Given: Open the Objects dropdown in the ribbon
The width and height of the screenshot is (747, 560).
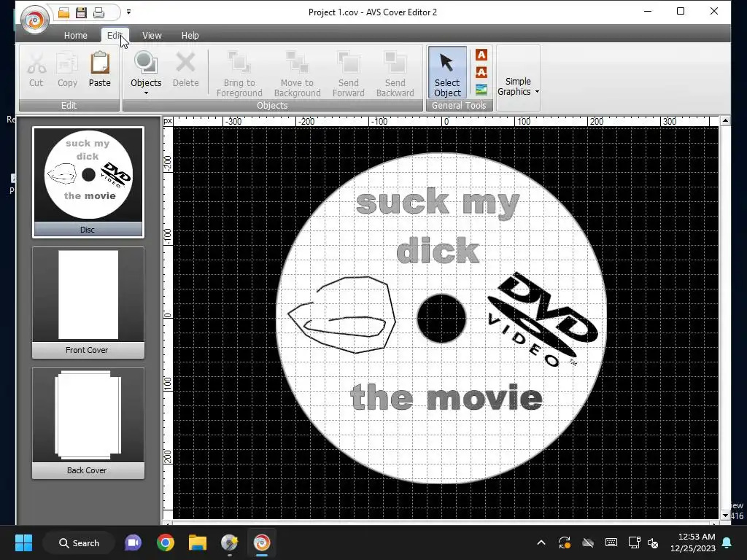Looking at the screenshot, I should (146, 74).
